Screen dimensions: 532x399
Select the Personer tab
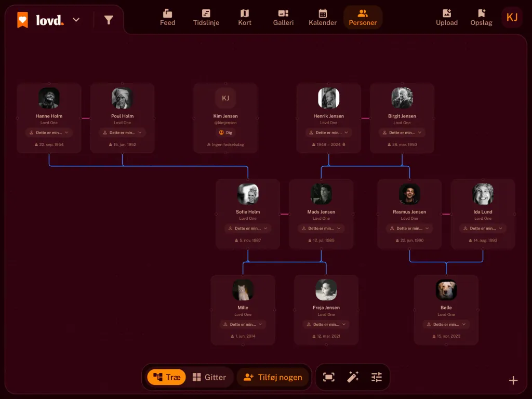coord(363,18)
